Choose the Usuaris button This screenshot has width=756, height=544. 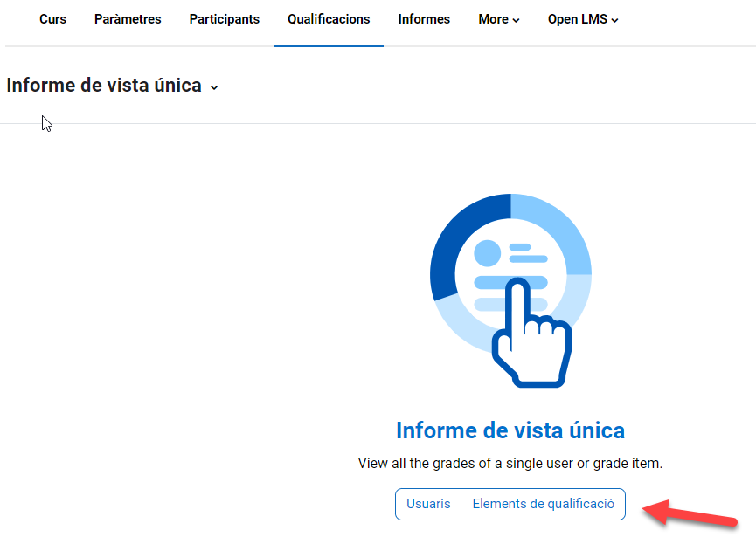tap(428, 504)
